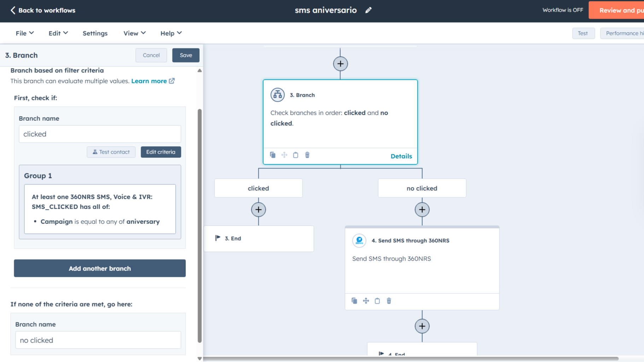
Task: Open the File menu
Action: tap(25, 33)
